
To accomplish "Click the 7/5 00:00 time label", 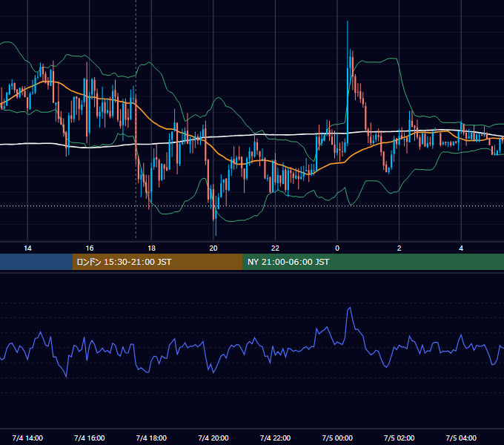I will [337, 438].
